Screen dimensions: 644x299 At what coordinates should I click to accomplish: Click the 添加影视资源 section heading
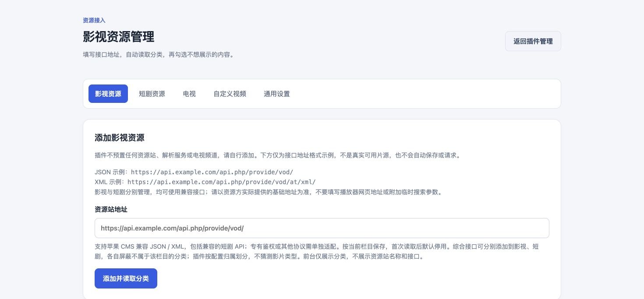pos(120,138)
